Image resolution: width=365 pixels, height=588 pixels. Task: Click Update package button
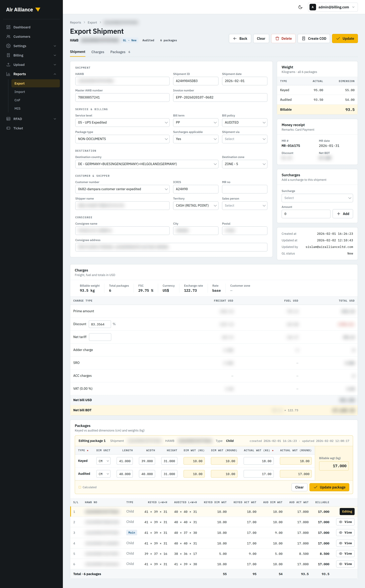click(x=329, y=487)
